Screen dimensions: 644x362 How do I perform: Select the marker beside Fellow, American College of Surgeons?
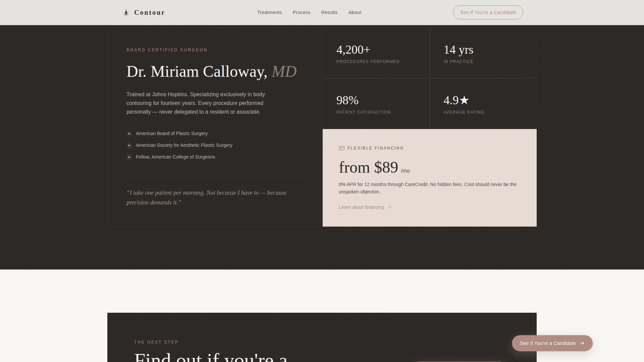(129, 157)
